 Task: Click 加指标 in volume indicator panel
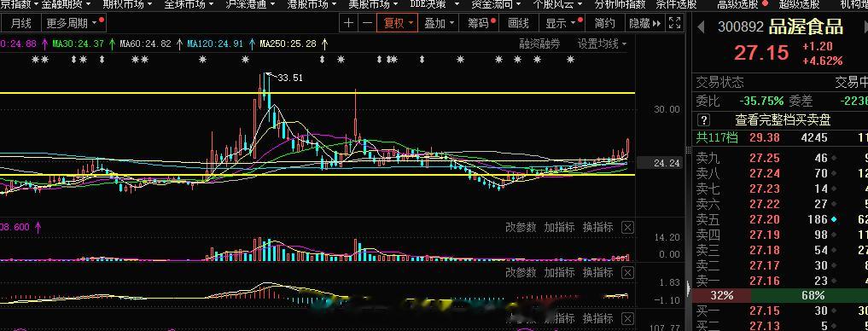559,227
